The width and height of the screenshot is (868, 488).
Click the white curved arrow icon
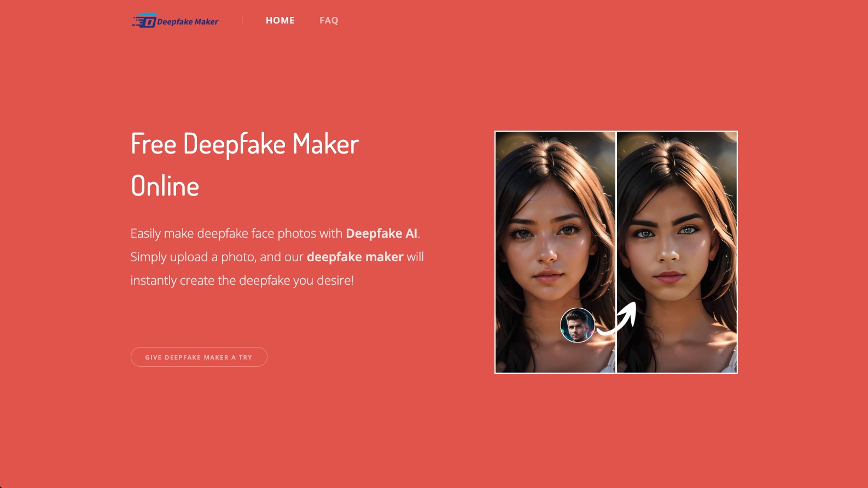coord(617,318)
